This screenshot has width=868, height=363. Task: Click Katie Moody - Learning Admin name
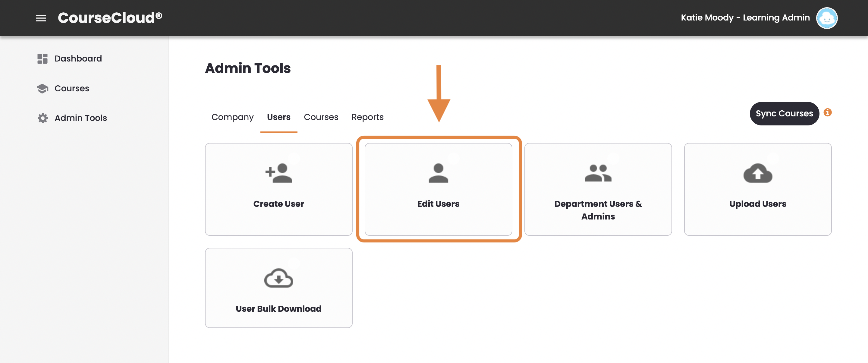pos(745,17)
